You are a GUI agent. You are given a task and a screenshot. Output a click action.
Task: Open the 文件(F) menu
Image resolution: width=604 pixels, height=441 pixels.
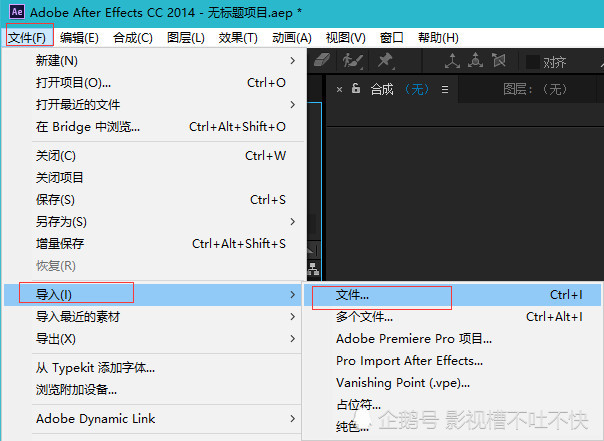27,38
